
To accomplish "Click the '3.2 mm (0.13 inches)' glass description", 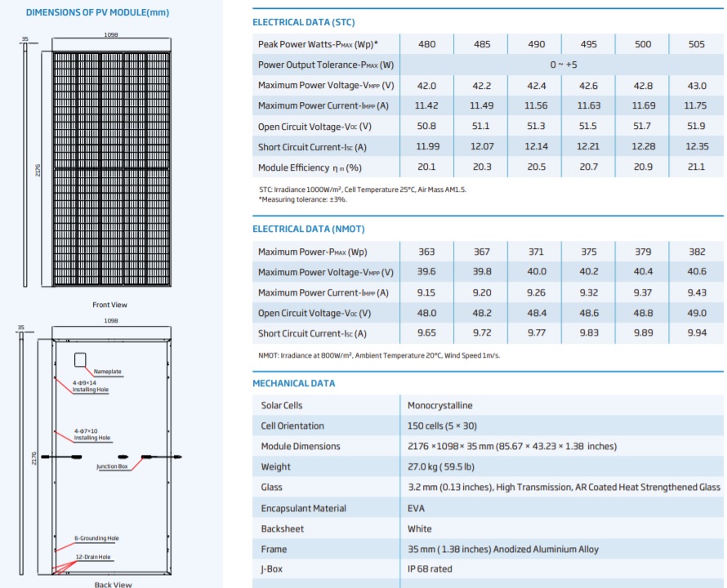I will [x=564, y=488].
